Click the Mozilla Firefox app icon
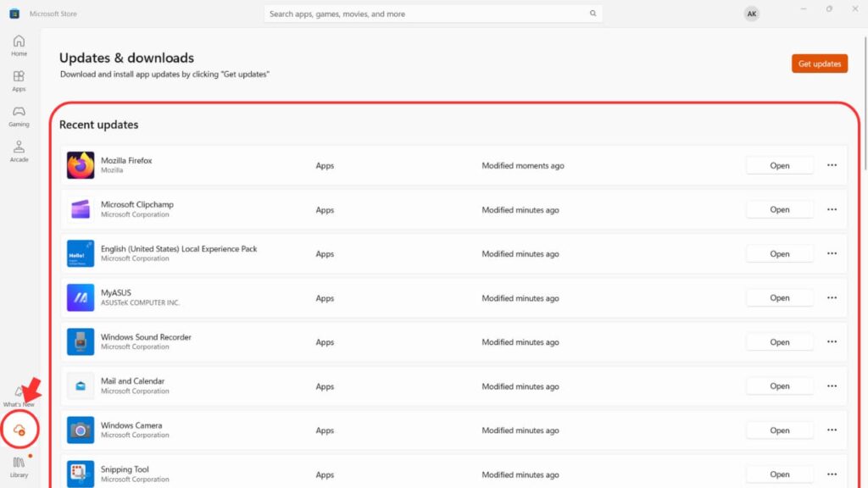 [81, 165]
